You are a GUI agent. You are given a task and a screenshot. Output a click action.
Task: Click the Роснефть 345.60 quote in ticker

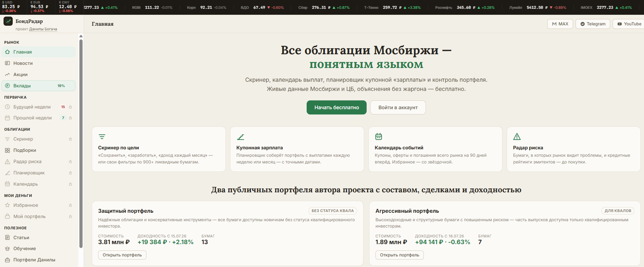465,7
